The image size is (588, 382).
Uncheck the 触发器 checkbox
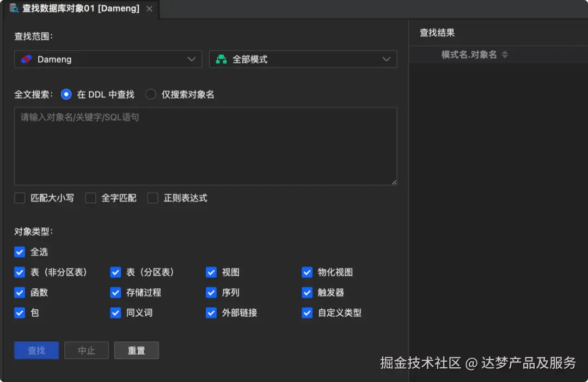(307, 292)
